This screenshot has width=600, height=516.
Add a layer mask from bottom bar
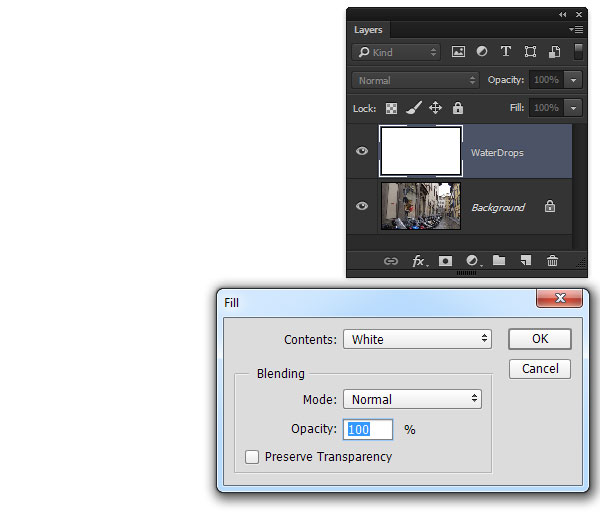(x=445, y=261)
